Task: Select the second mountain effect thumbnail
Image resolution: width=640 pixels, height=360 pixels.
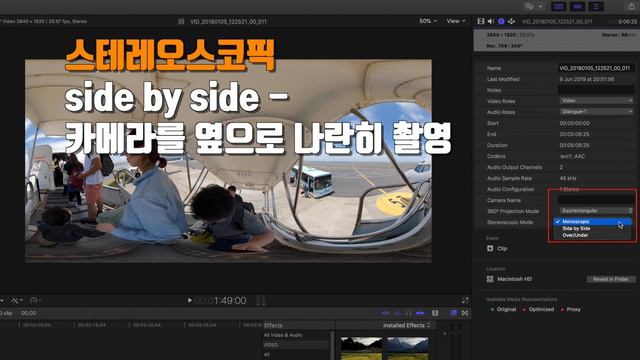Action: [407, 348]
